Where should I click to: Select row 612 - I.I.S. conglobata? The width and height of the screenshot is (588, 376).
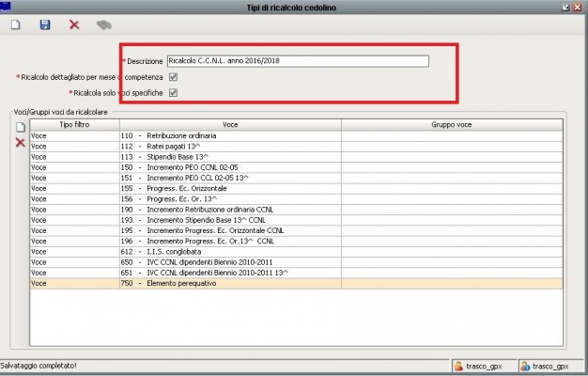click(x=296, y=251)
